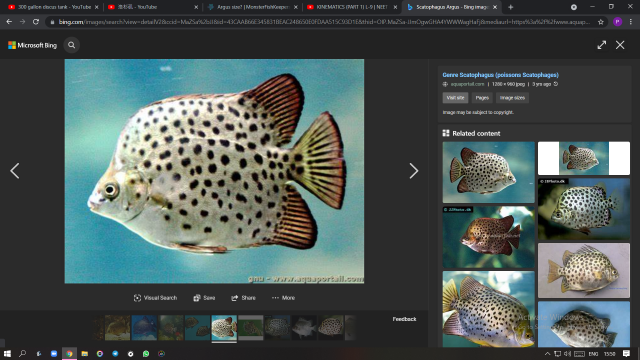Open 'Genre Scatophagus (poissons Scatophages)' title link
640x360 pixels.
[500, 75]
